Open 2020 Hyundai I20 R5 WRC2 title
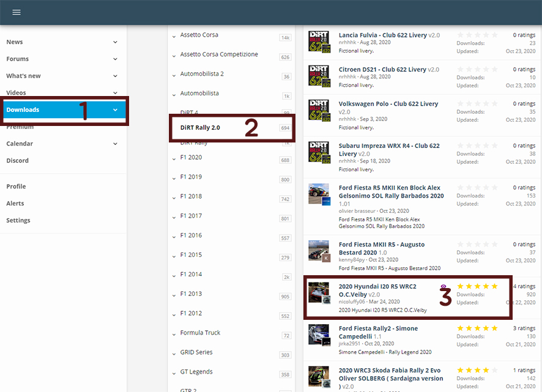The width and height of the screenshot is (542, 392). tap(377, 290)
